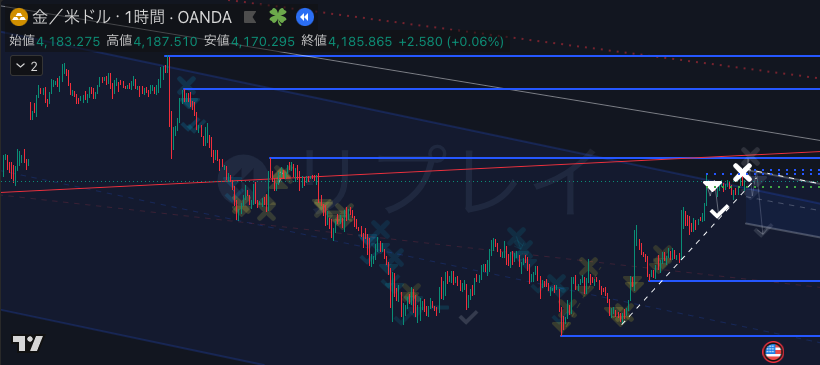Click the green four-leaf clover icon
This screenshot has height=365, width=820.
click(278, 17)
